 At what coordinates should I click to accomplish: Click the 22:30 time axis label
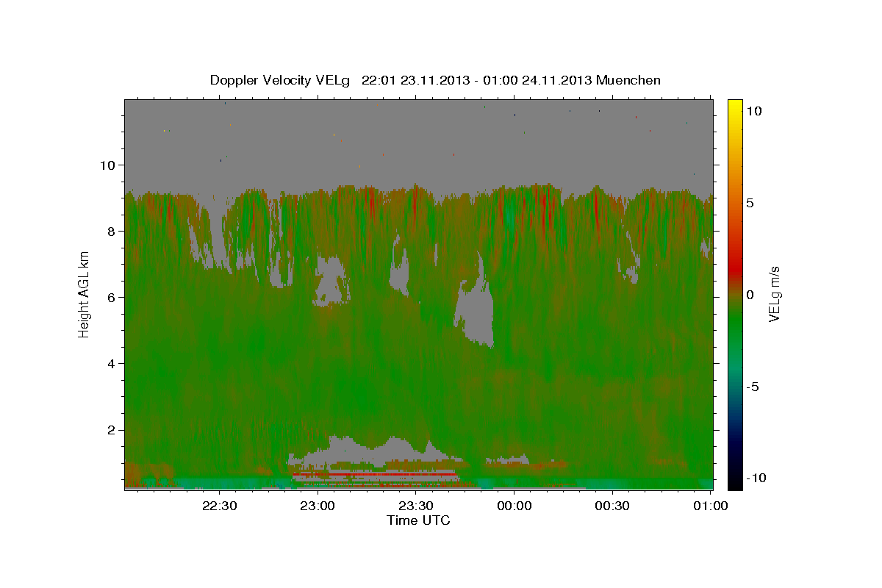click(220, 506)
